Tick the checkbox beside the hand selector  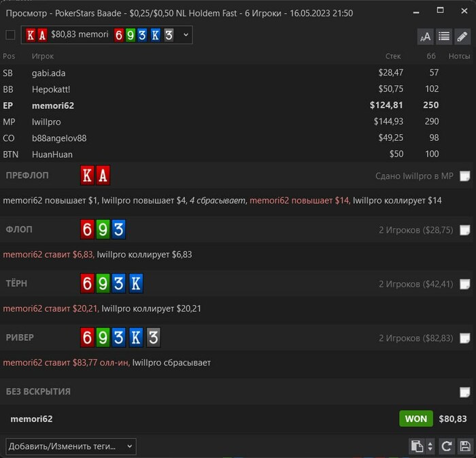(10, 35)
